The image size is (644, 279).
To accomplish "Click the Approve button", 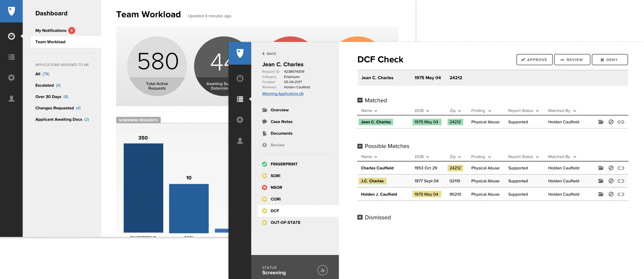I will 534,60.
